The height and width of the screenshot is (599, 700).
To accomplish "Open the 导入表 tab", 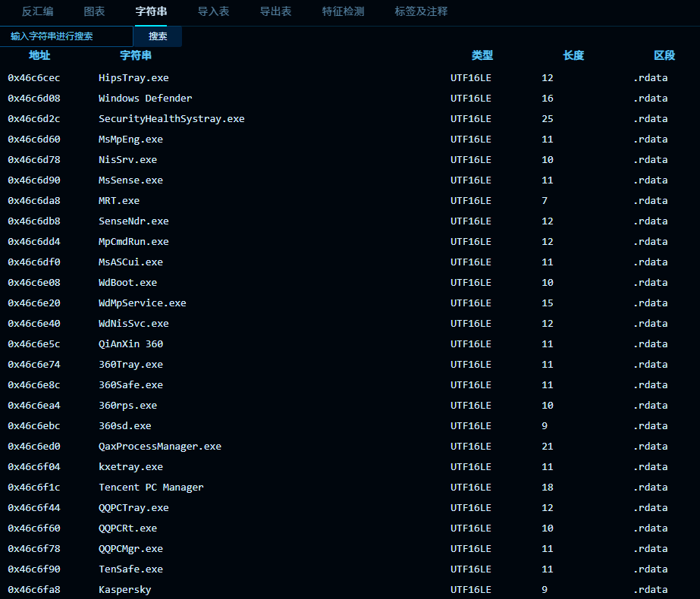I will tap(213, 11).
